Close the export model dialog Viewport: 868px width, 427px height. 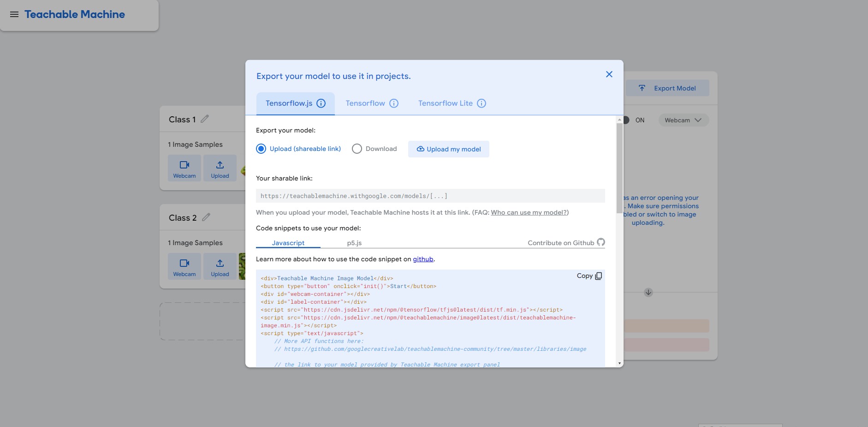pyautogui.click(x=609, y=74)
